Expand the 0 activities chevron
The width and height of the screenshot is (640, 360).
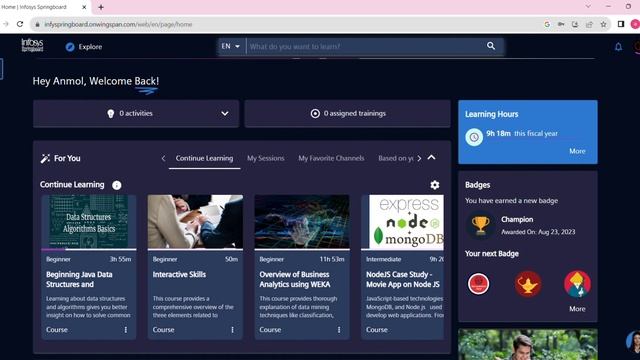tap(224, 113)
